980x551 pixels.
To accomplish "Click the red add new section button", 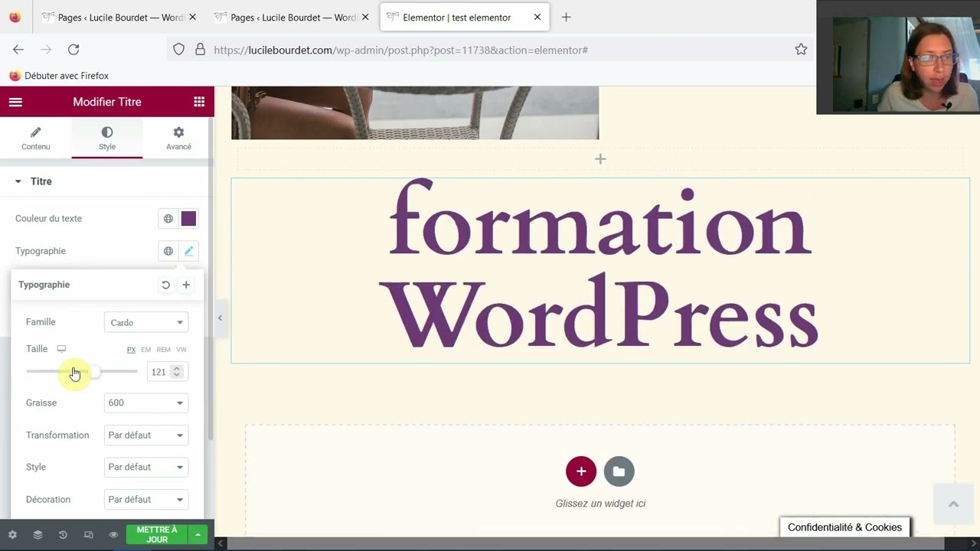I will coord(581,471).
